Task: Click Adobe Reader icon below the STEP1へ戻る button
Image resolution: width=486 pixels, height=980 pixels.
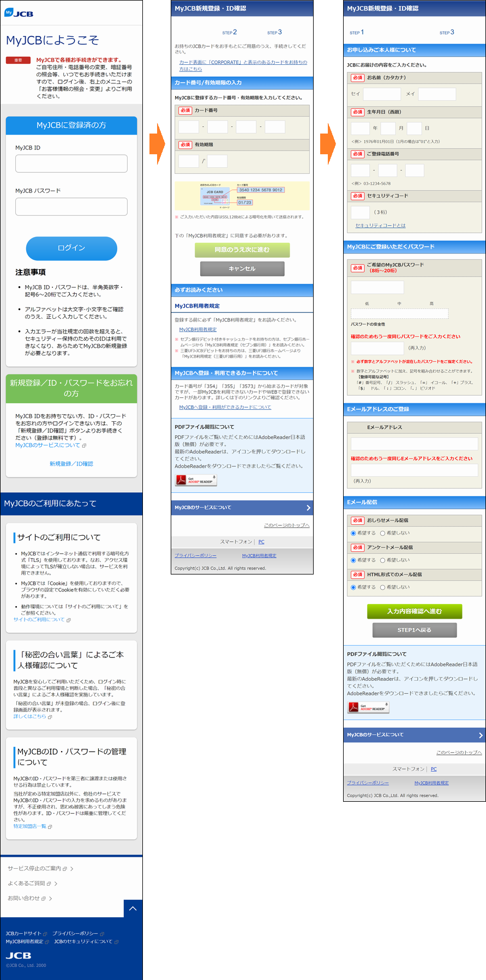Action: point(368,707)
